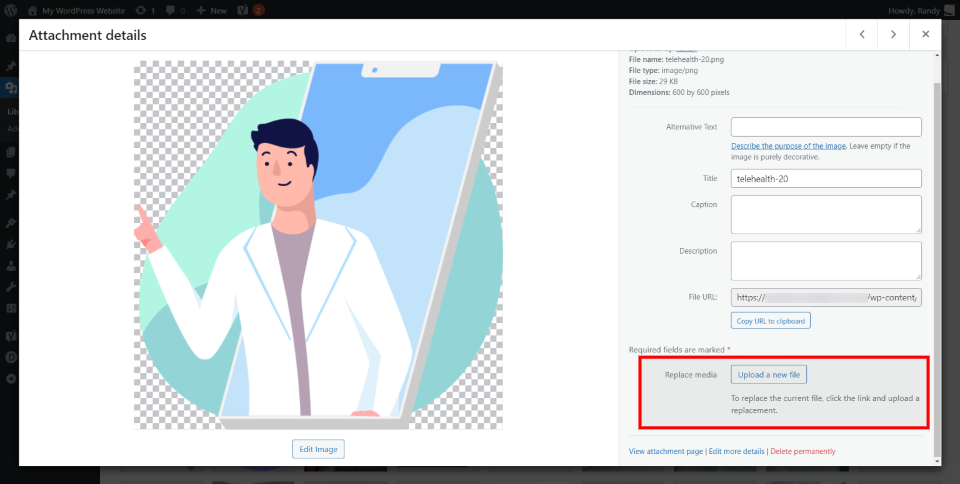Click the Edit Image button
960x484 pixels.
point(318,449)
